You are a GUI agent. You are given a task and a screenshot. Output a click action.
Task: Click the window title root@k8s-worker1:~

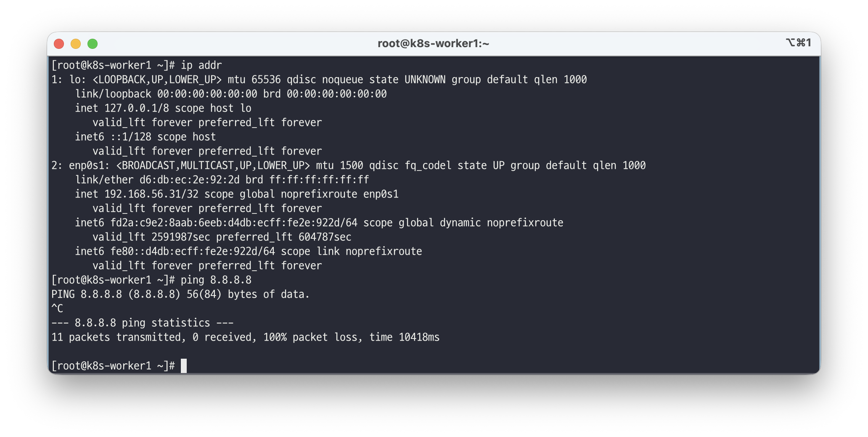[x=433, y=44]
